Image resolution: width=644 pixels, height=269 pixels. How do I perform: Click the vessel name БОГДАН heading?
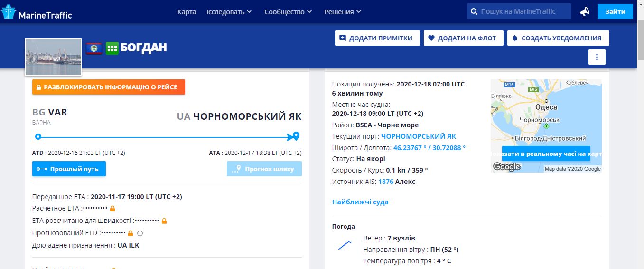[x=144, y=48]
